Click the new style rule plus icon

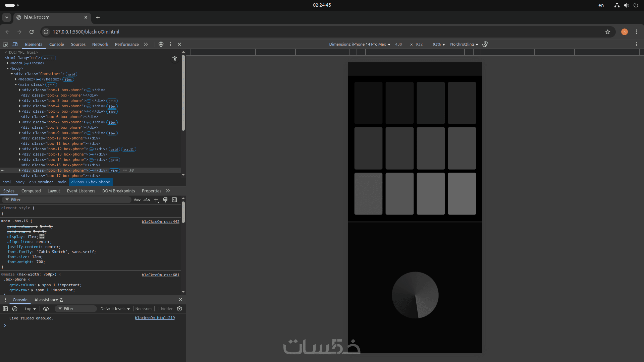coord(156,200)
